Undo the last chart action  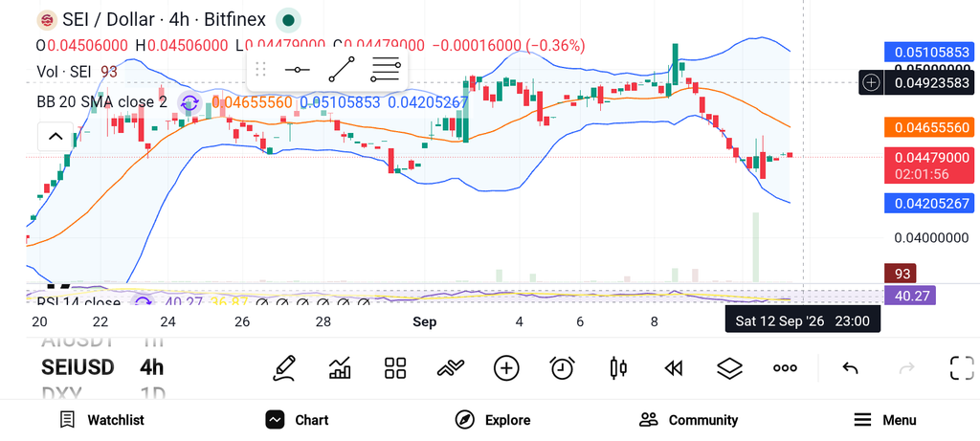[x=850, y=368]
